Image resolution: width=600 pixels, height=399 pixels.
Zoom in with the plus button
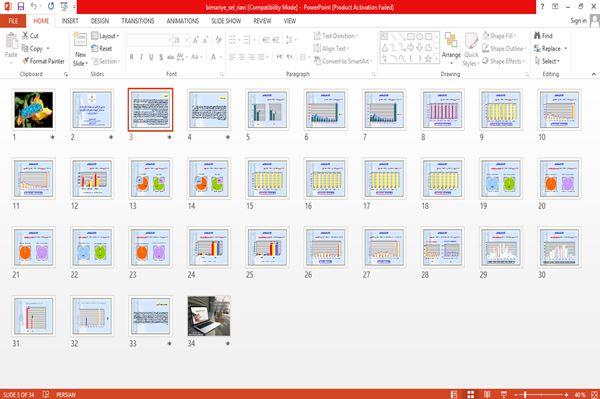pos(566,394)
